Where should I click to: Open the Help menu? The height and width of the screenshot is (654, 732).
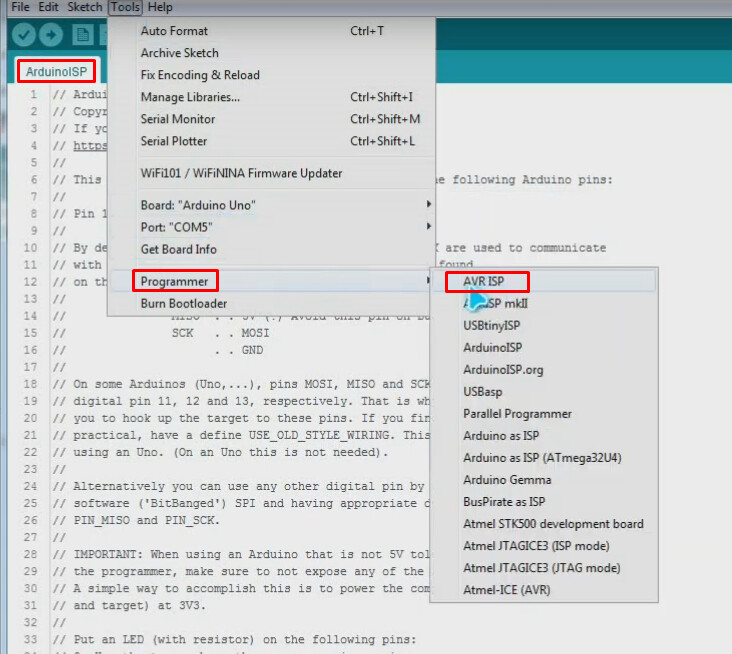click(160, 7)
